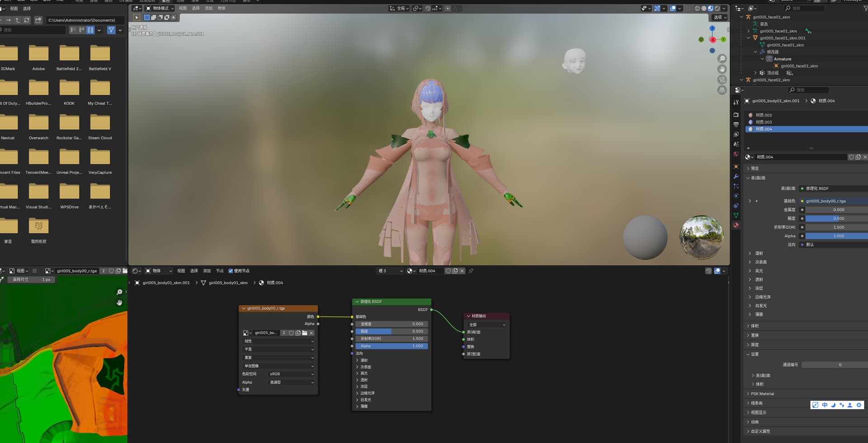The height and width of the screenshot is (443, 868).
Task: Click the zoom magnifier gizmo in 3D viewport
Action: (722, 59)
